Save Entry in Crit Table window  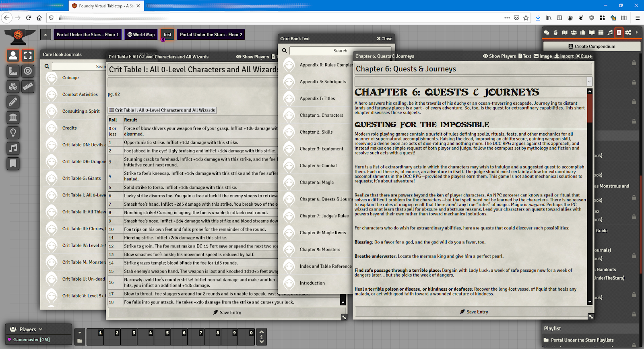tap(227, 312)
